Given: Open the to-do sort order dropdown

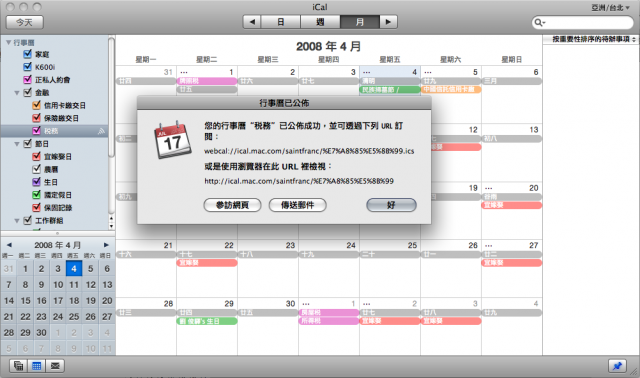Looking at the screenshot, I should [x=594, y=39].
